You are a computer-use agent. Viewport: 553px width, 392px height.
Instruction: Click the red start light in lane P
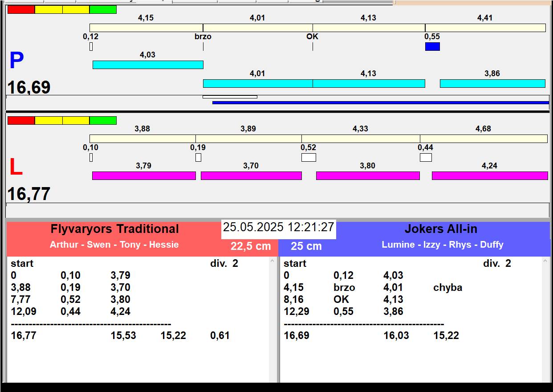21,9
